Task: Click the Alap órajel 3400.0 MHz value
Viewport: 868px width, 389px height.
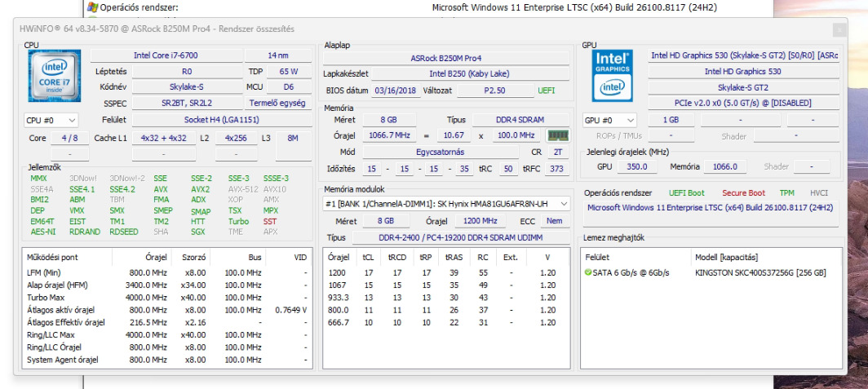Action: pyautogui.click(x=146, y=285)
